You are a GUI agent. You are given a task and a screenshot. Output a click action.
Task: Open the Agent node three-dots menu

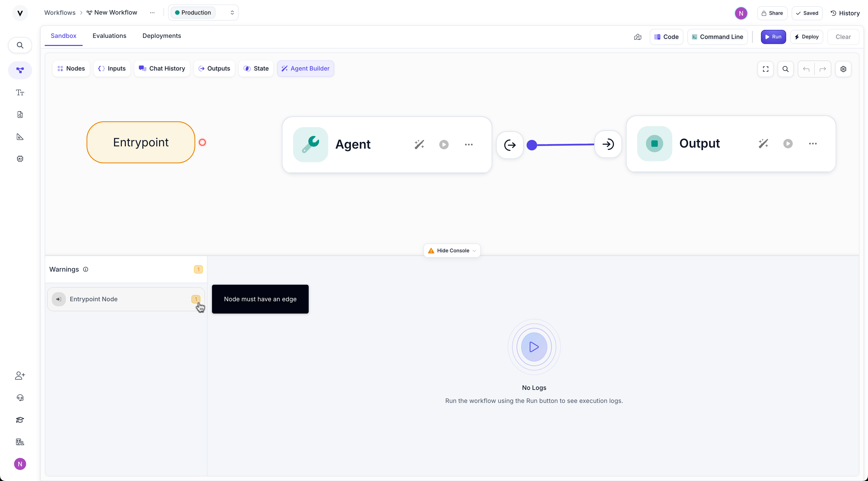click(x=468, y=145)
